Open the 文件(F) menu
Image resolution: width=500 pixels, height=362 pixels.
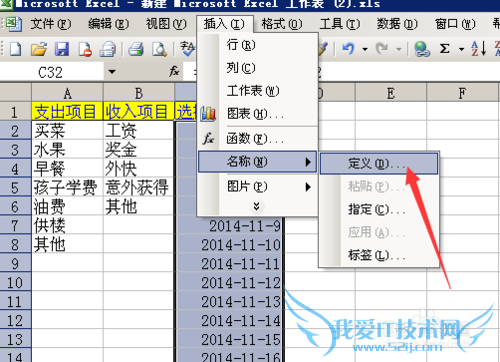point(51,24)
